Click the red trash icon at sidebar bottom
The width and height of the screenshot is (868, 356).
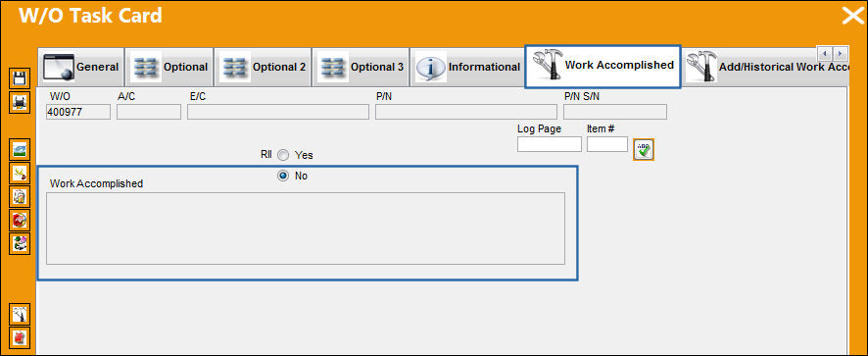click(20, 336)
